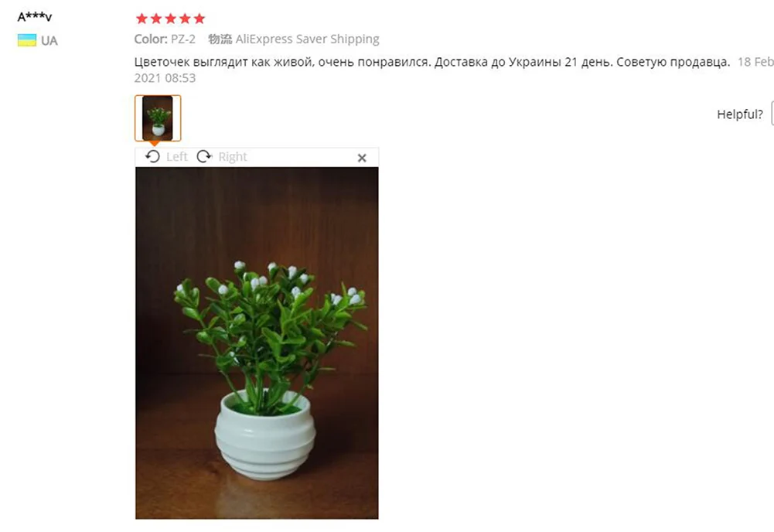Click the UA country label
The image size is (774, 532).
(x=49, y=40)
